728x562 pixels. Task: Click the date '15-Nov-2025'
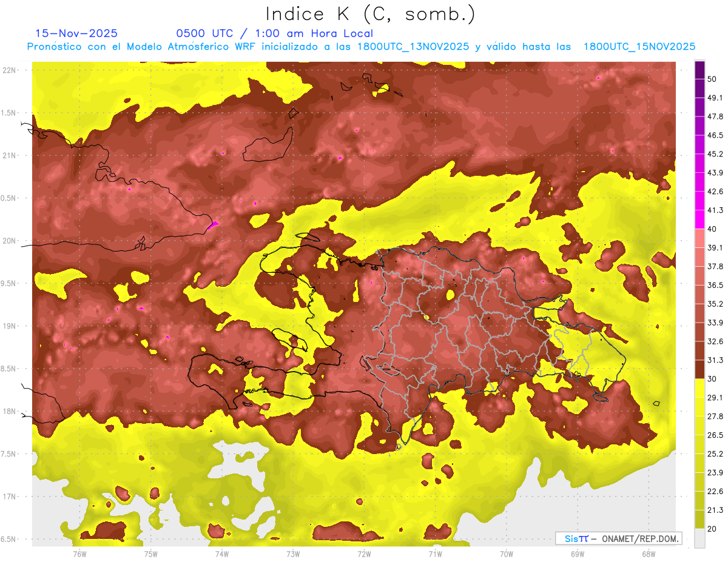pos(77,33)
